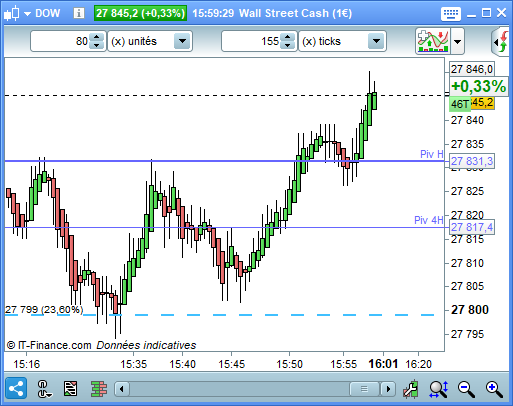Select the 27 817,4 price tag
Image resolution: width=513 pixels, height=406 pixels.
pos(472,227)
